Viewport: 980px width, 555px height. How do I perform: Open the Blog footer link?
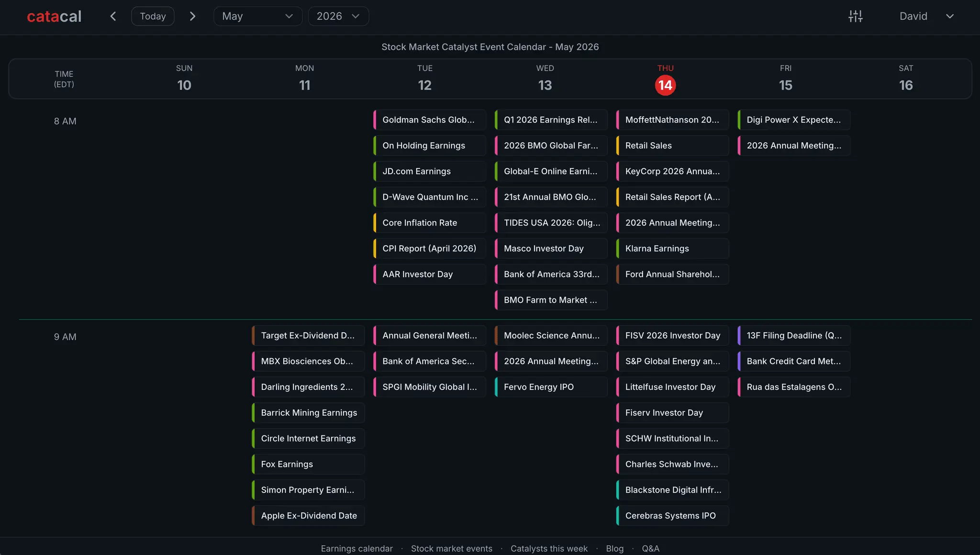[614, 548]
